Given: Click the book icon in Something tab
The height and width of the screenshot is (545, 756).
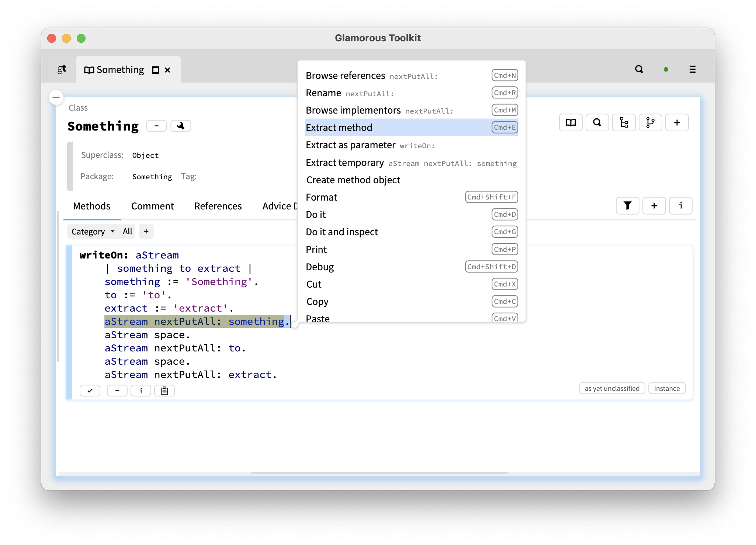Looking at the screenshot, I should [x=89, y=70].
